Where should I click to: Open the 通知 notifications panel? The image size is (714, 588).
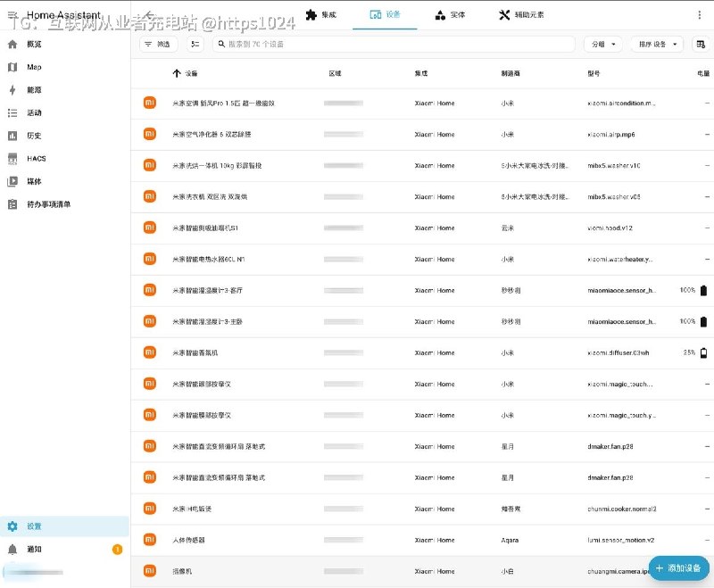click(64, 549)
